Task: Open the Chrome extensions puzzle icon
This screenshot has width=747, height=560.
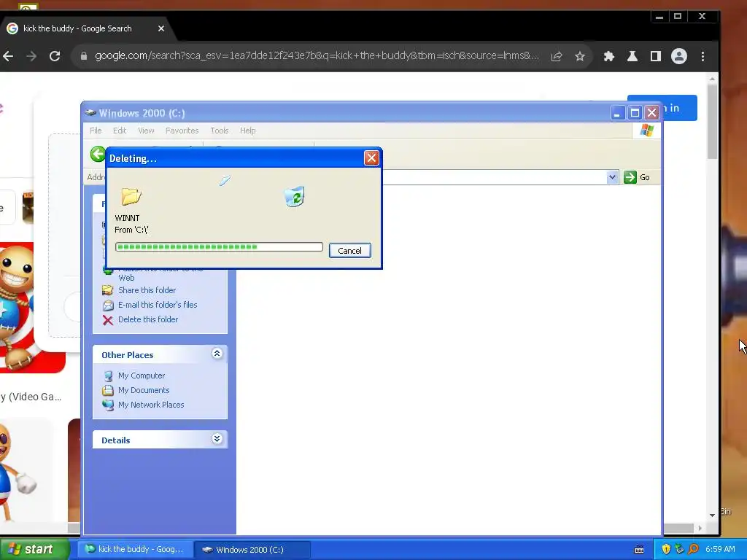Action: [x=609, y=56]
